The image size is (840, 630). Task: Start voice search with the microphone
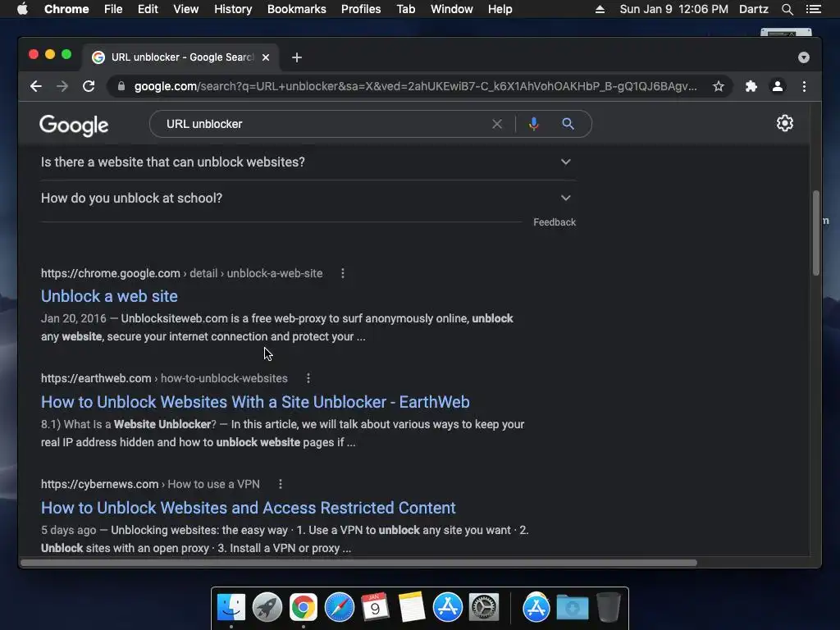click(x=533, y=124)
